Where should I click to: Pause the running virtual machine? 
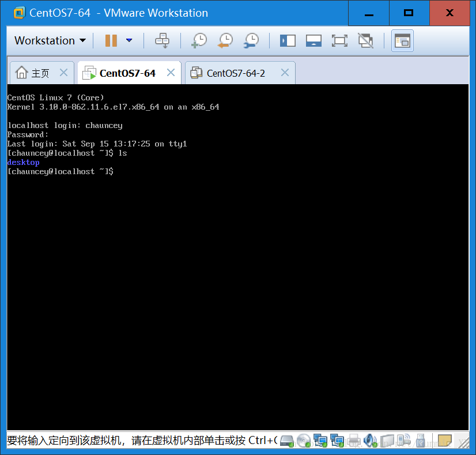coord(111,40)
